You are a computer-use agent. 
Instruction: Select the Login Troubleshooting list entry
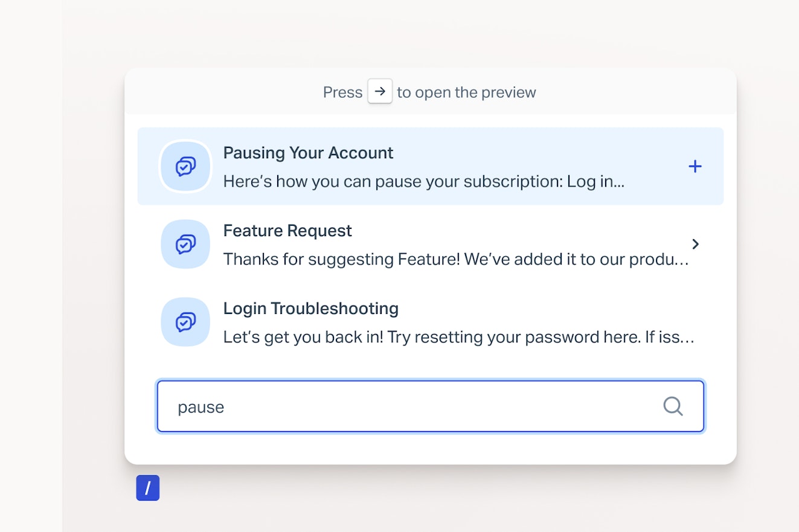click(423, 322)
